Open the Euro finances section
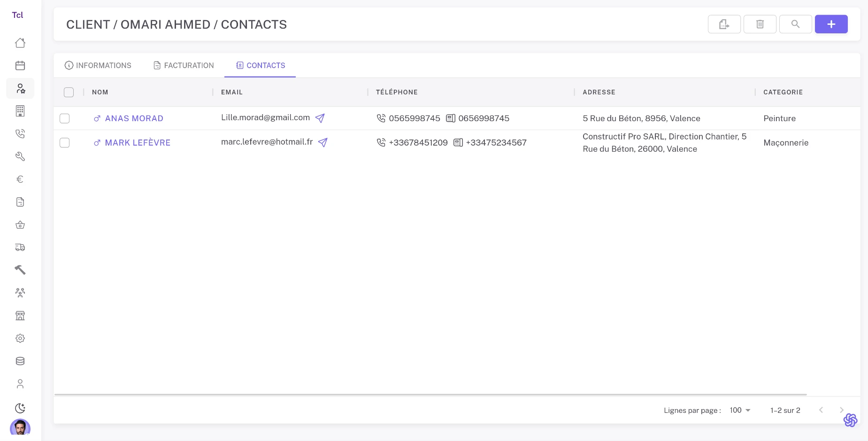868x441 pixels. point(20,179)
